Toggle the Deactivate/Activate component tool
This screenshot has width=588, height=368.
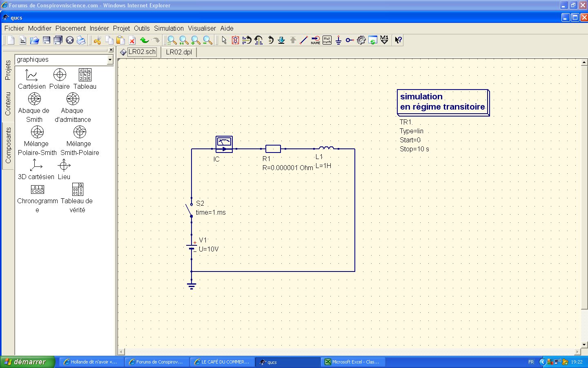click(x=235, y=40)
